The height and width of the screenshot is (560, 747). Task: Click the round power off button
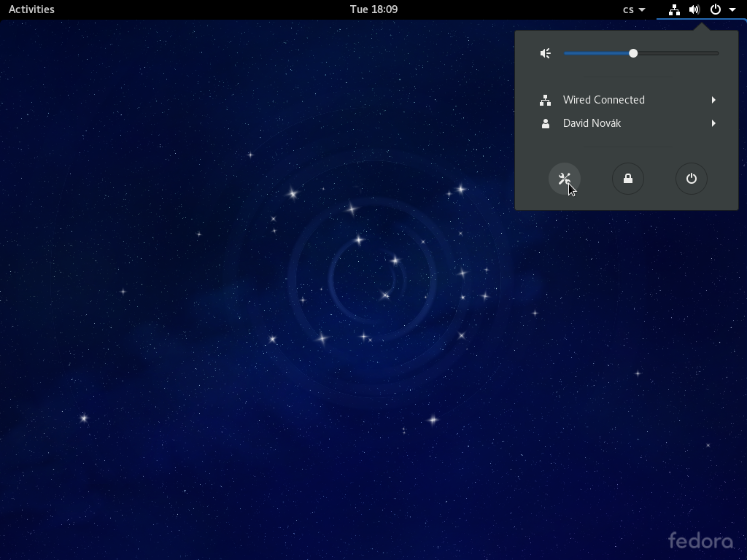coord(691,179)
